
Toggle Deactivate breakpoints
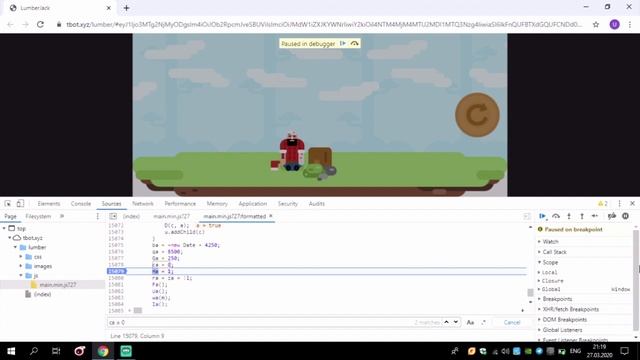click(612, 216)
